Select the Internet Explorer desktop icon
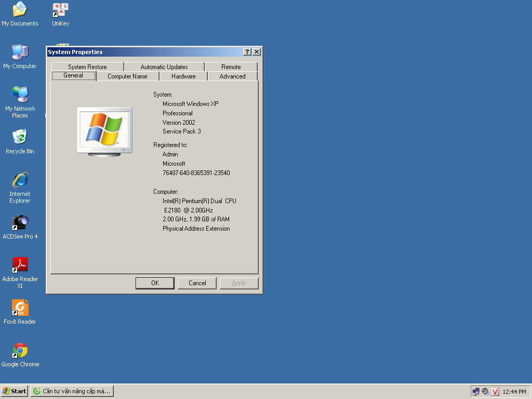532x399 pixels. tap(20, 187)
